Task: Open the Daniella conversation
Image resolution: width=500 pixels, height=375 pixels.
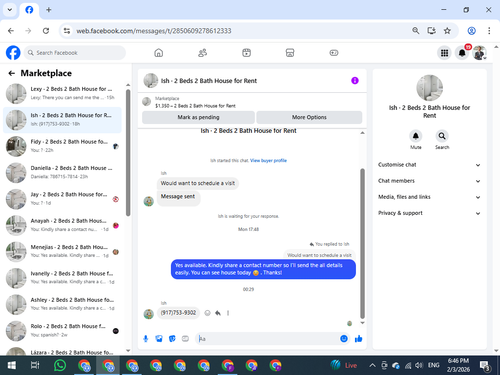Action: [62, 173]
